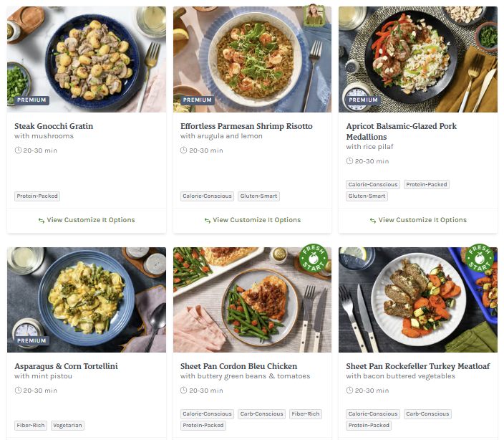
Task: Open the Steak Gnocchi Gratin recipe title
Action: pos(54,126)
